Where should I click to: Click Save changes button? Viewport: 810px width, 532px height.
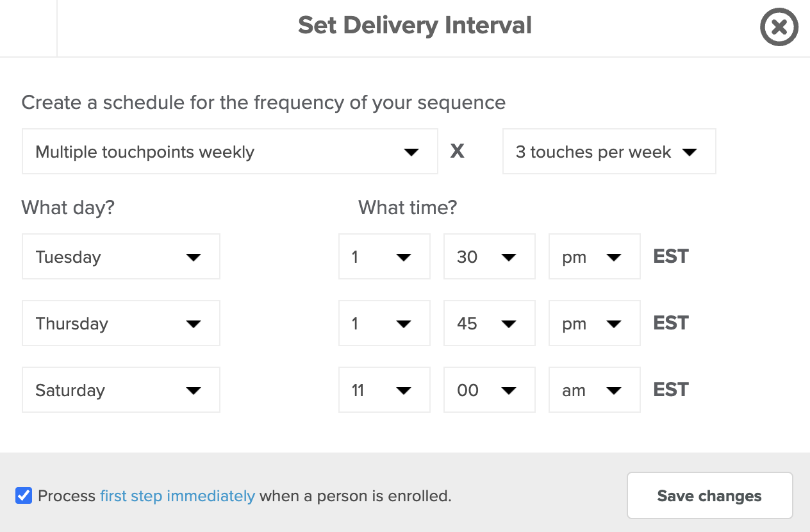[x=709, y=495]
